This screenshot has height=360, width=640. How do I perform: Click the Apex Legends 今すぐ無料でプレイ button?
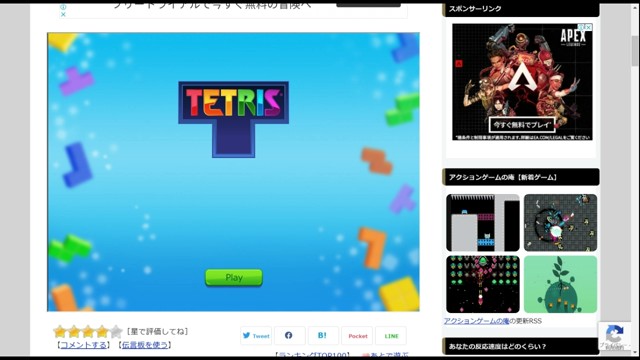click(x=522, y=124)
